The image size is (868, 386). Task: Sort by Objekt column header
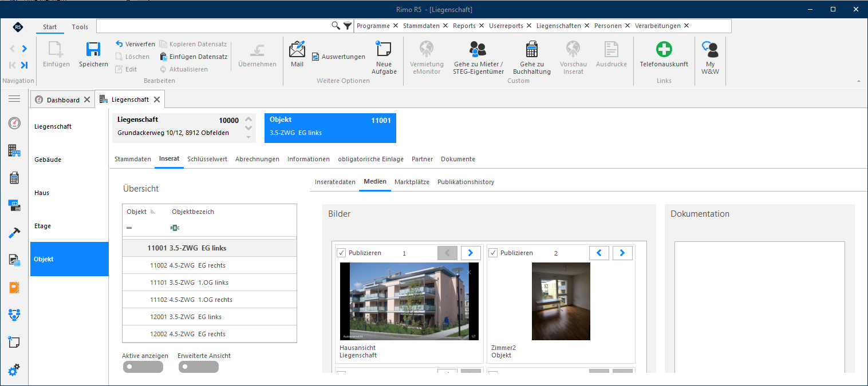point(137,212)
